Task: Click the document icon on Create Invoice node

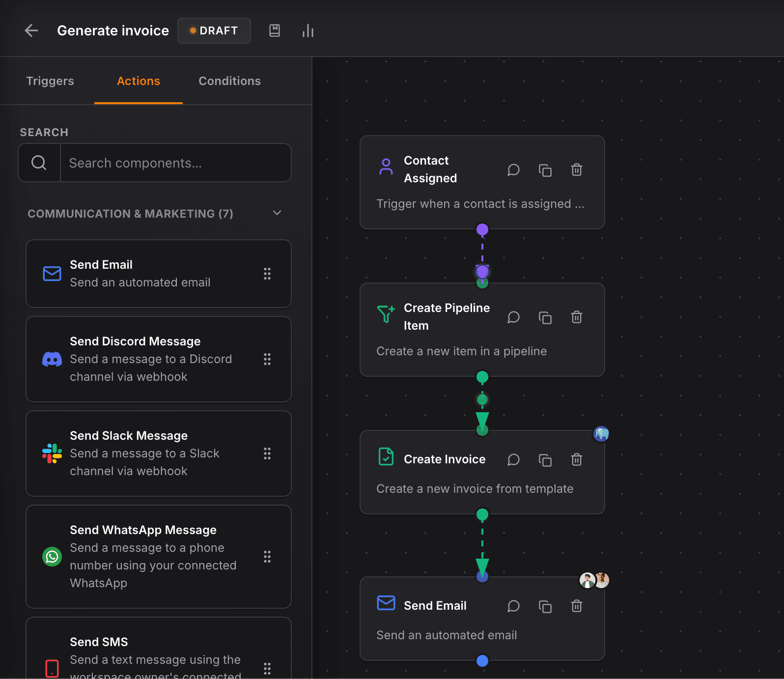Action: pos(386,456)
